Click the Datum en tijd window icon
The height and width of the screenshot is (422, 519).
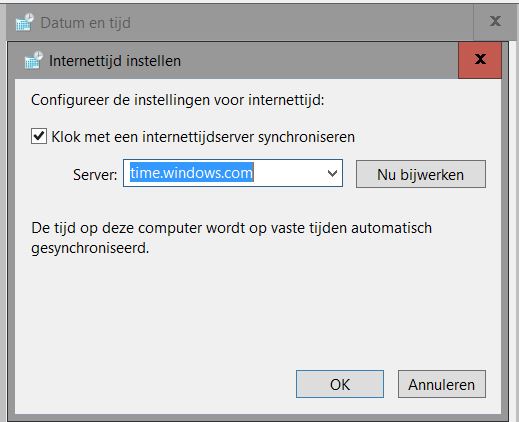pos(25,22)
